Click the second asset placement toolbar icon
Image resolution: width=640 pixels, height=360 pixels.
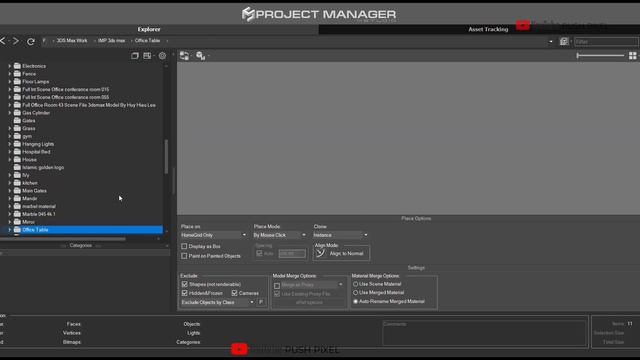point(200,56)
